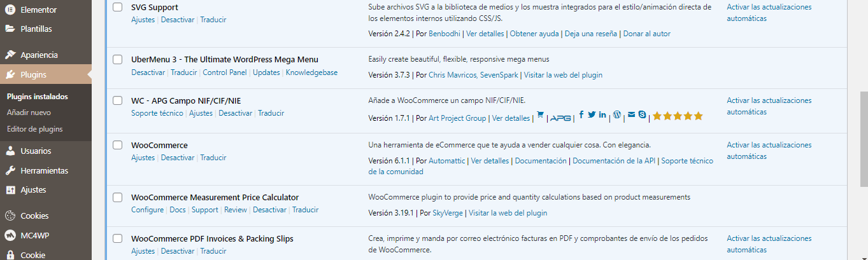Image resolution: width=868 pixels, height=260 pixels.
Task: Check the WC - APG Campo NIF/CIF/NIE checkbox
Action: tap(117, 100)
